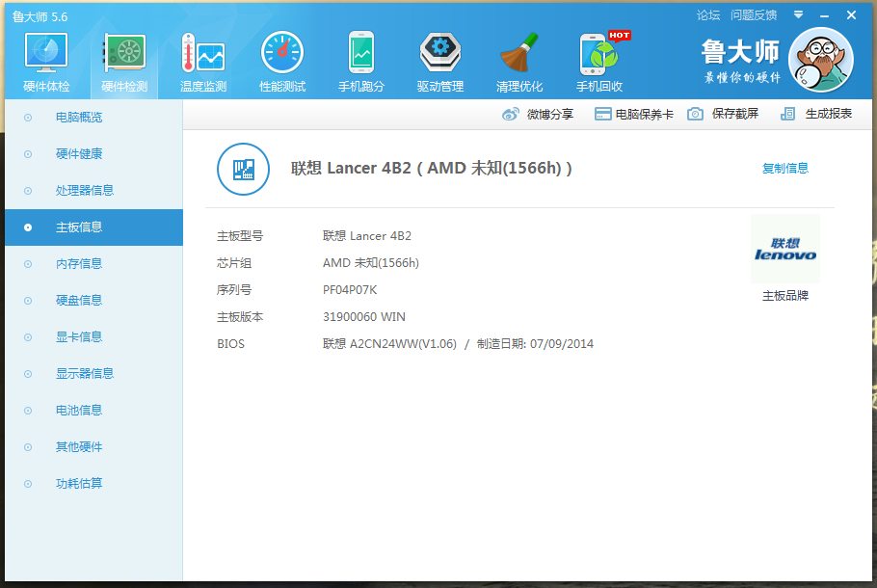
Task: Open the title bar dropdown menu arrow
Action: click(x=798, y=15)
